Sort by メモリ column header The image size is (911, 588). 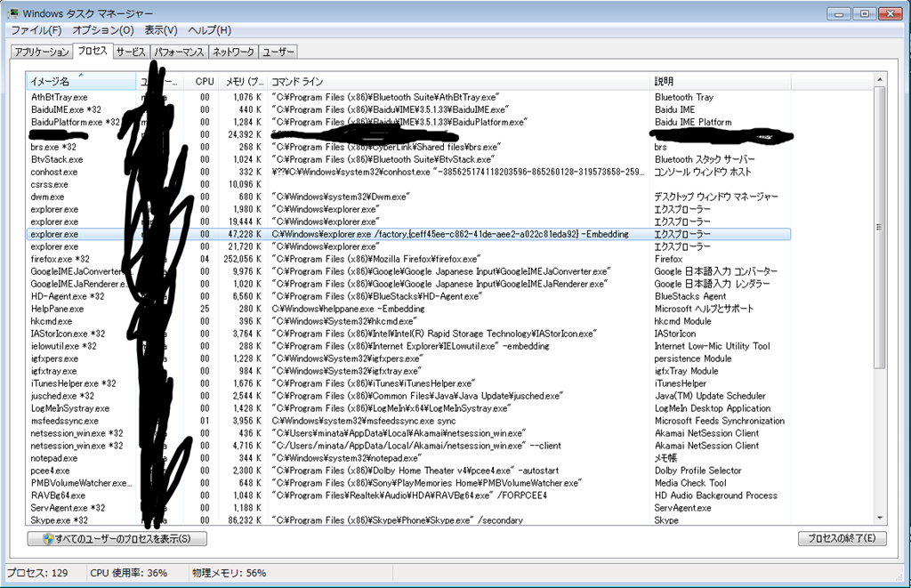244,81
